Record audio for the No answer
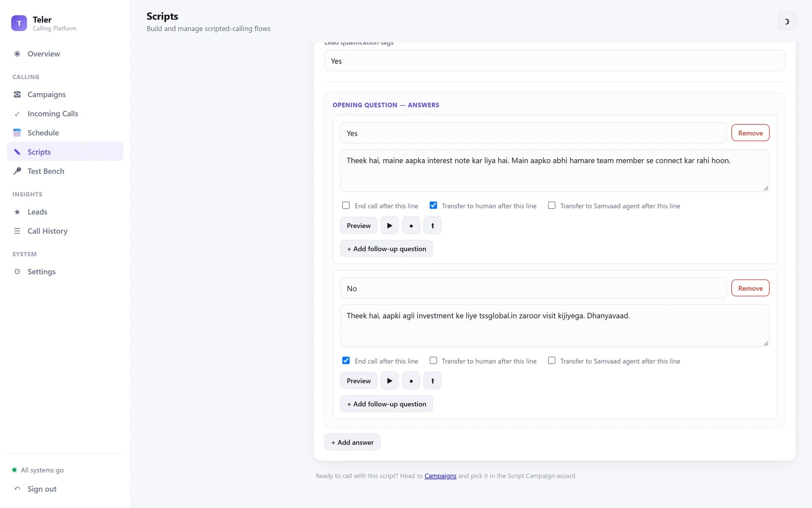 coord(411,381)
